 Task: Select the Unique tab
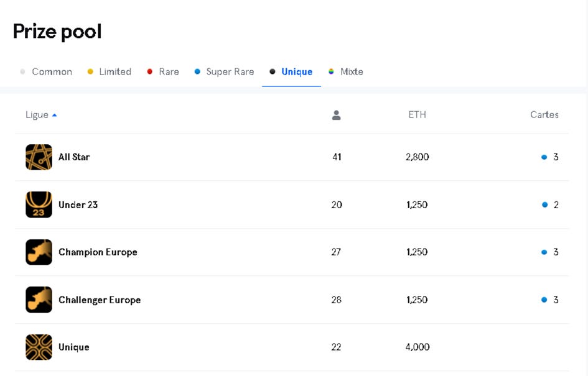point(291,71)
